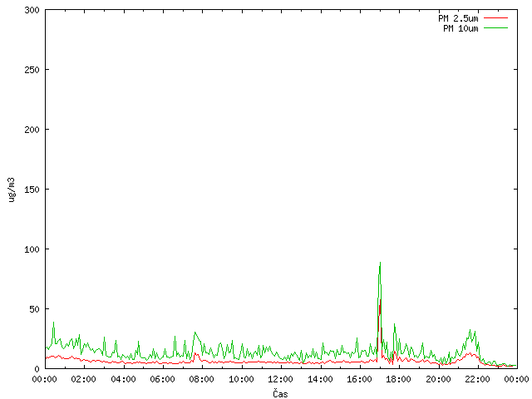
Task: Click the 20:00 time label
Action: pos(438,379)
